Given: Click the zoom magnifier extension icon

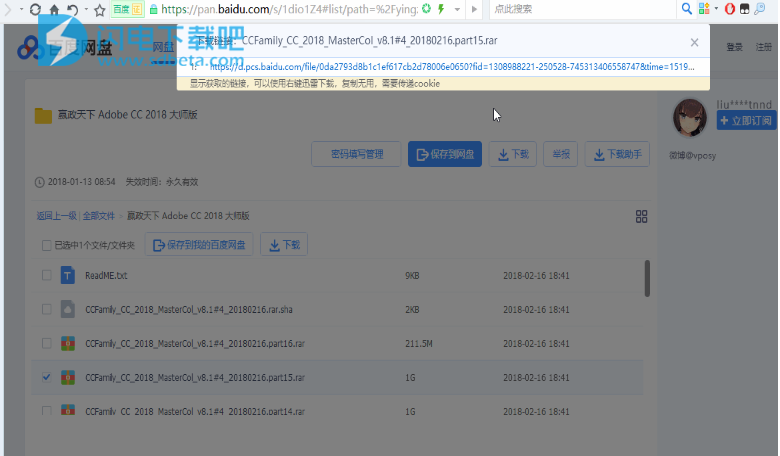Looking at the screenshot, I should pos(760,8).
